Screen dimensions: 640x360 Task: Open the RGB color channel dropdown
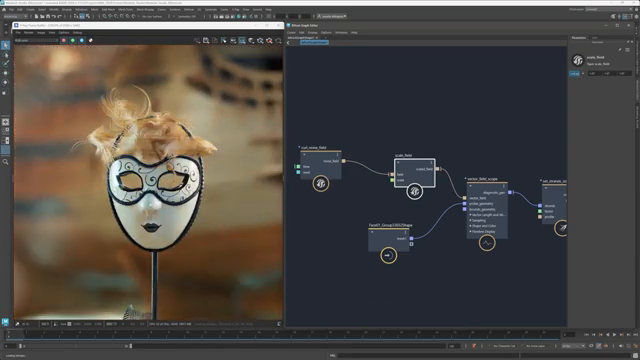[x=37, y=40]
